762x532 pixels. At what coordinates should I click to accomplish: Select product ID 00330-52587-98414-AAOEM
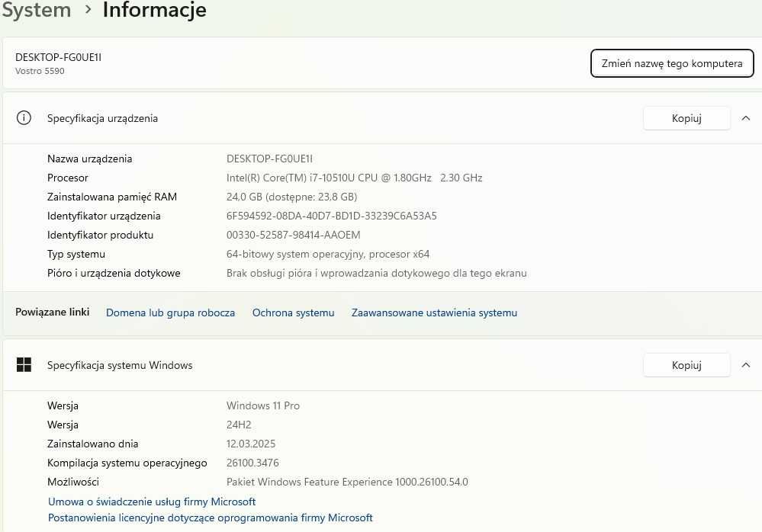(x=293, y=235)
